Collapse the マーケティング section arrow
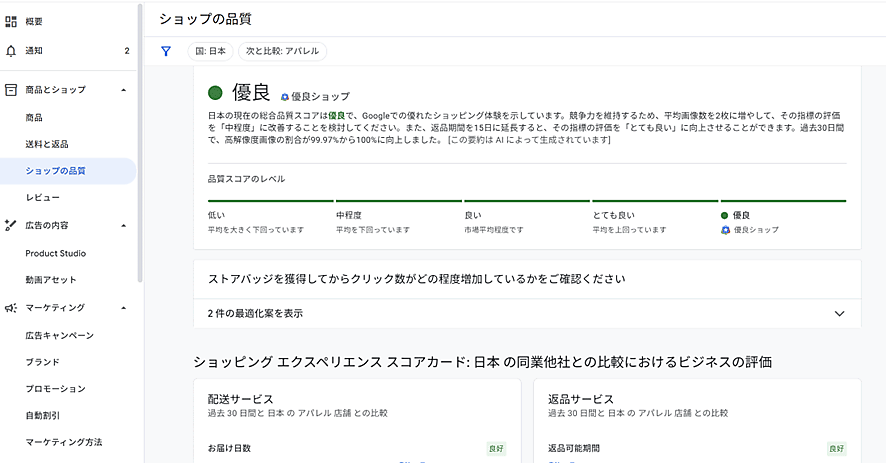 pyautogui.click(x=124, y=308)
